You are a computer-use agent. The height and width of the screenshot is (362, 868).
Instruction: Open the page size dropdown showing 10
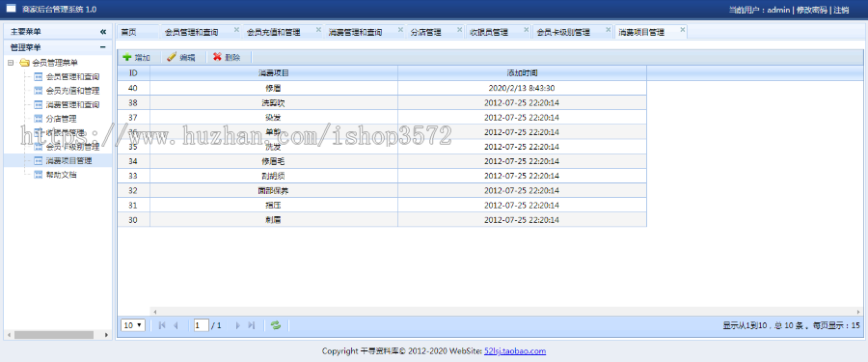coord(133,325)
